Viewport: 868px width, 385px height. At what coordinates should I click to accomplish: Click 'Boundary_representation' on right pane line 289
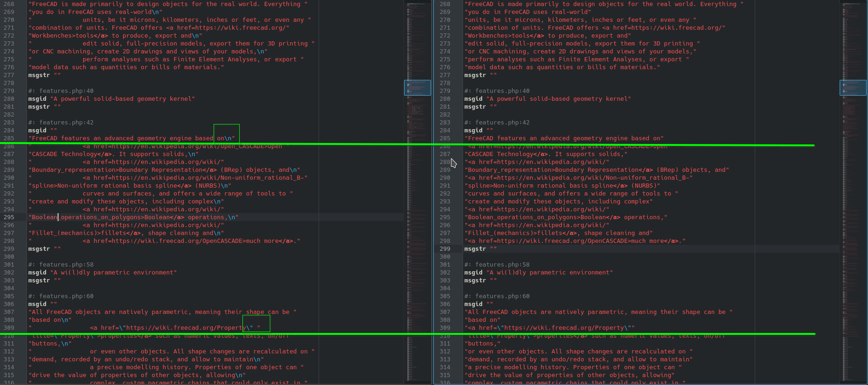coord(510,170)
